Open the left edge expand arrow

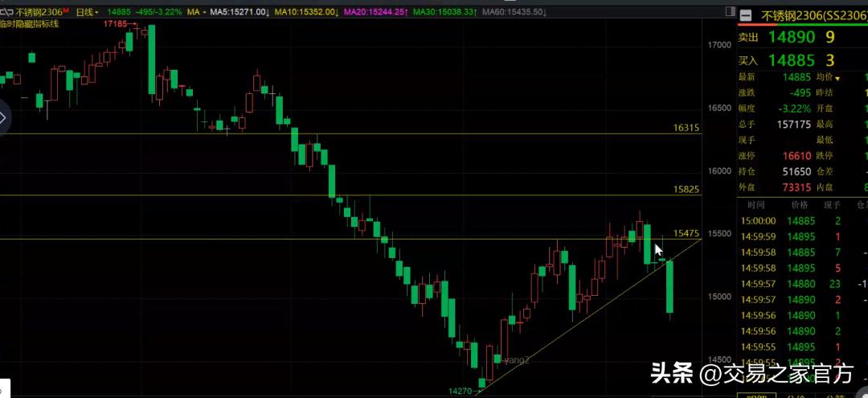(x=3, y=118)
